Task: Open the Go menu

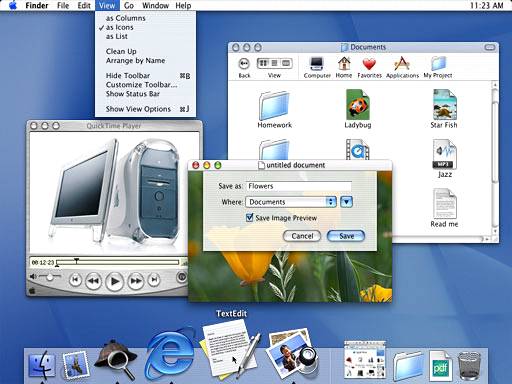Action: coord(129,5)
